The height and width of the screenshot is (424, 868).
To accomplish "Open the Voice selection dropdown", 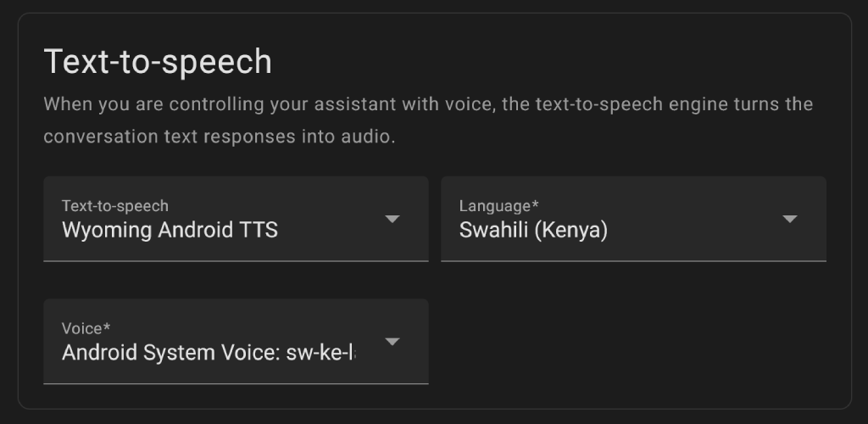I will coord(236,342).
